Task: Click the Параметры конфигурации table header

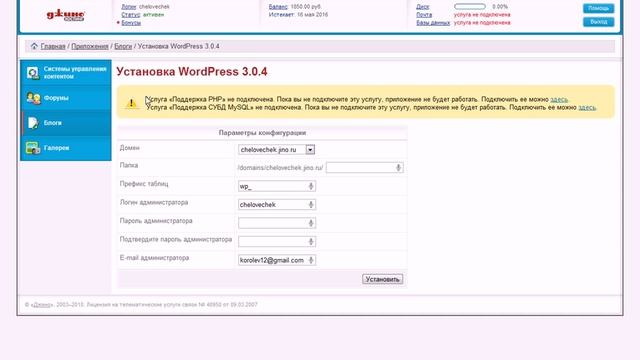Action: [x=262, y=133]
